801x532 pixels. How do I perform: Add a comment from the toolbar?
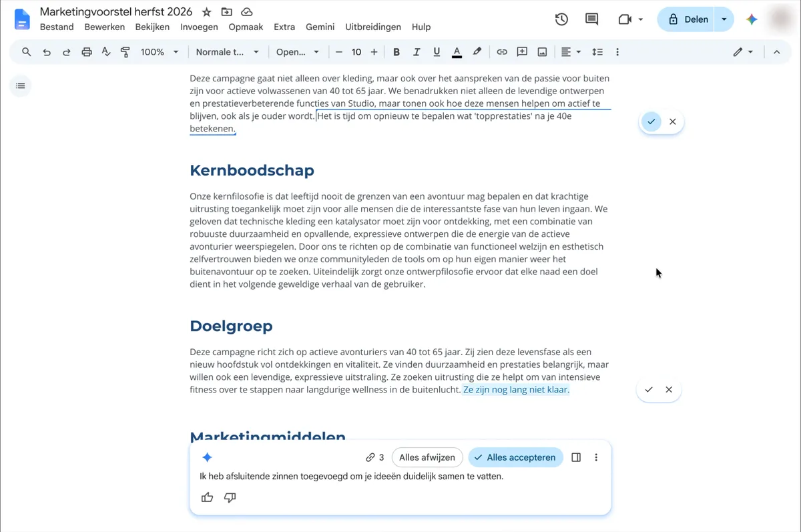coord(522,52)
